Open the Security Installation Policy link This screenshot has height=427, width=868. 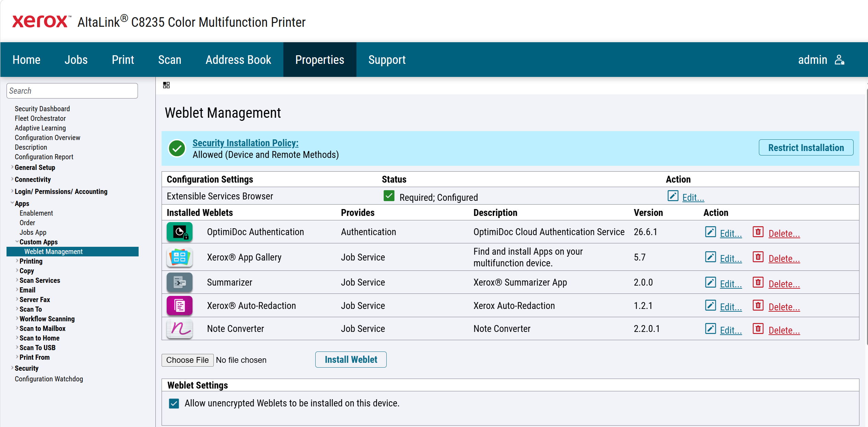245,143
